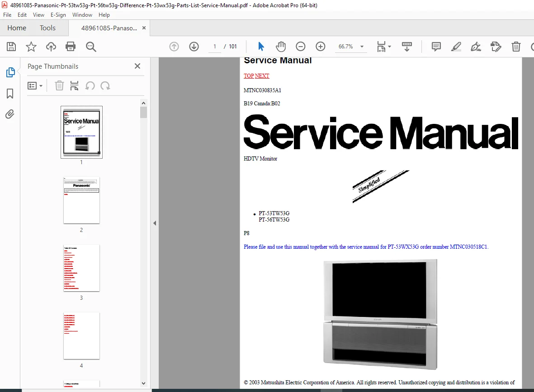Click the HDTV Monitor text
Image resolution: width=534 pixels, height=392 pixels.
[x=260, y=159]
